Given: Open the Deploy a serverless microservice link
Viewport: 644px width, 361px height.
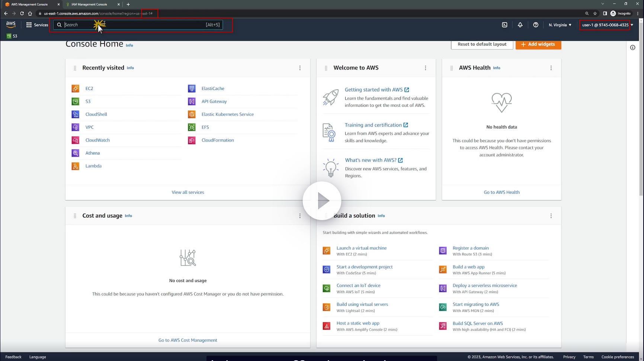Looking at the screenshot, I should (485, 286).
